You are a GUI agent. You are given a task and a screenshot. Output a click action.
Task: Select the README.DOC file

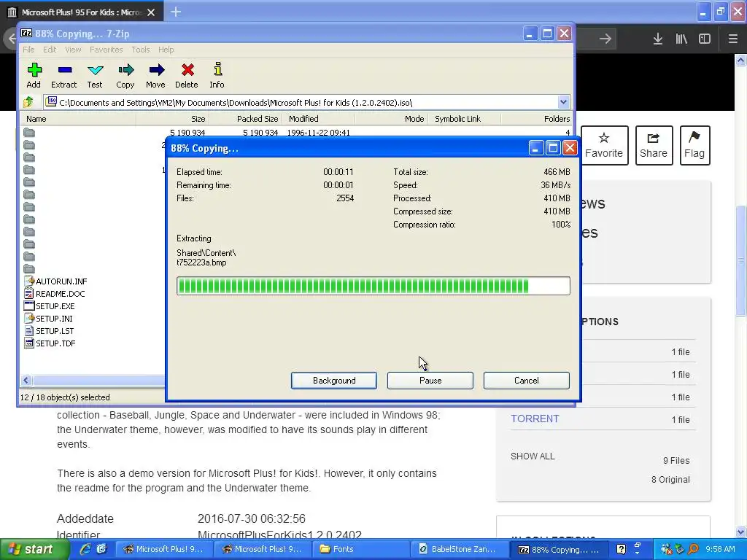tap(55, 294)
